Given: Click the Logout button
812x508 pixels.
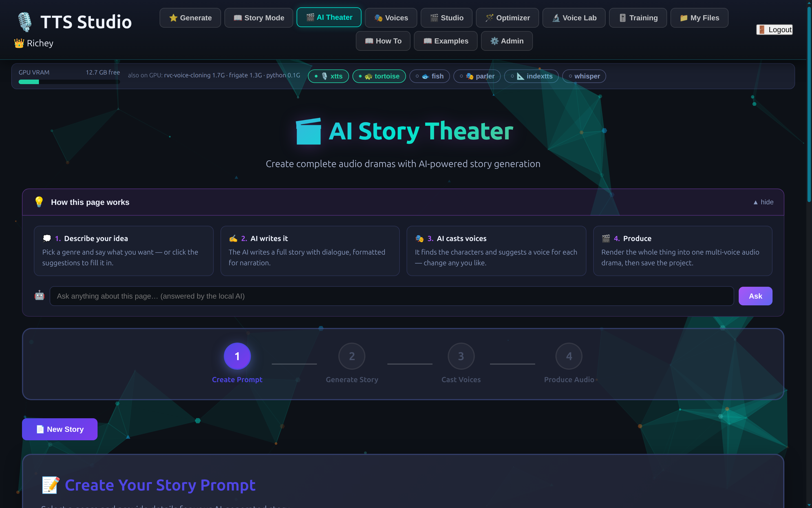Looking at the screenshot, I should [774, 30].
